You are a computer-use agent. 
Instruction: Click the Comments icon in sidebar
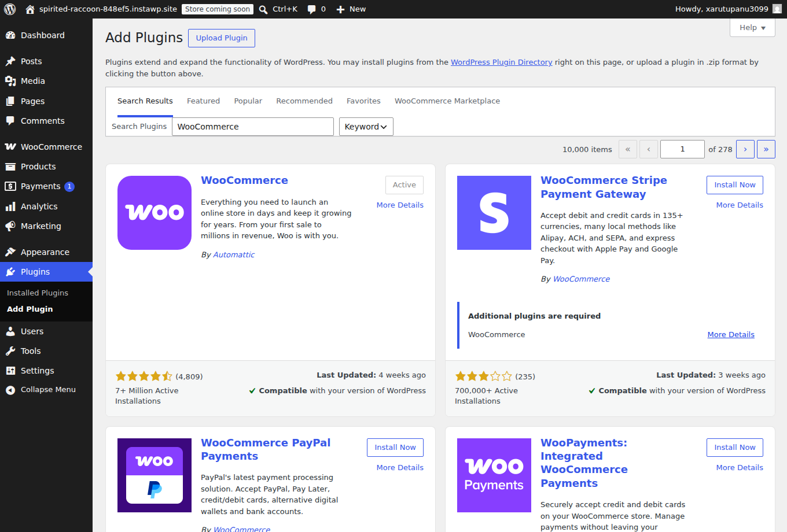tap(10, 121)
